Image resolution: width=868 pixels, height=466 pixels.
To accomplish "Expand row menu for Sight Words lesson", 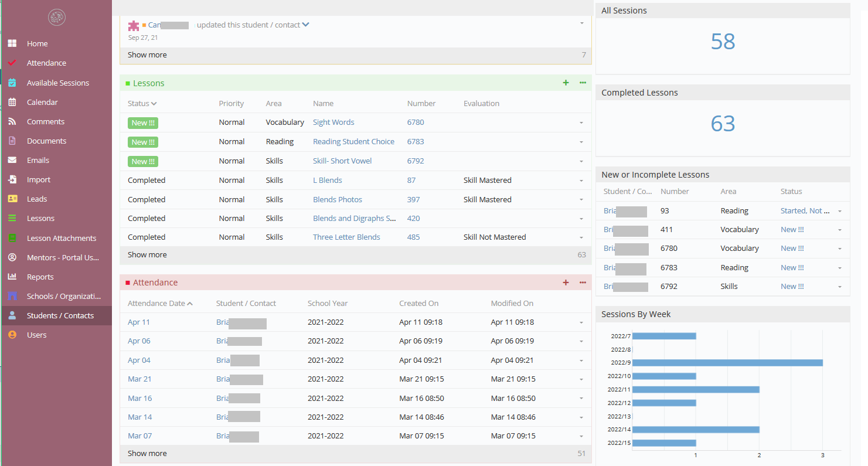I will click(581, 123).
